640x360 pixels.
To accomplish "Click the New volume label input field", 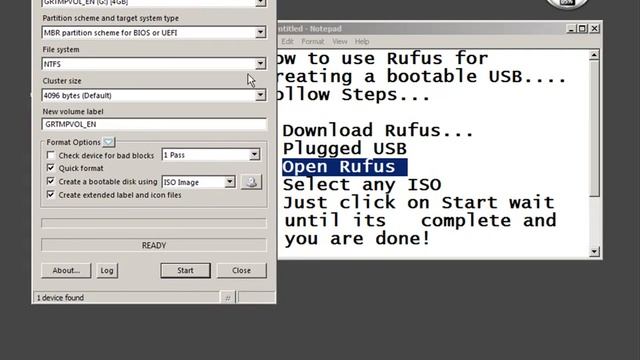I will (x=154, y=124).
